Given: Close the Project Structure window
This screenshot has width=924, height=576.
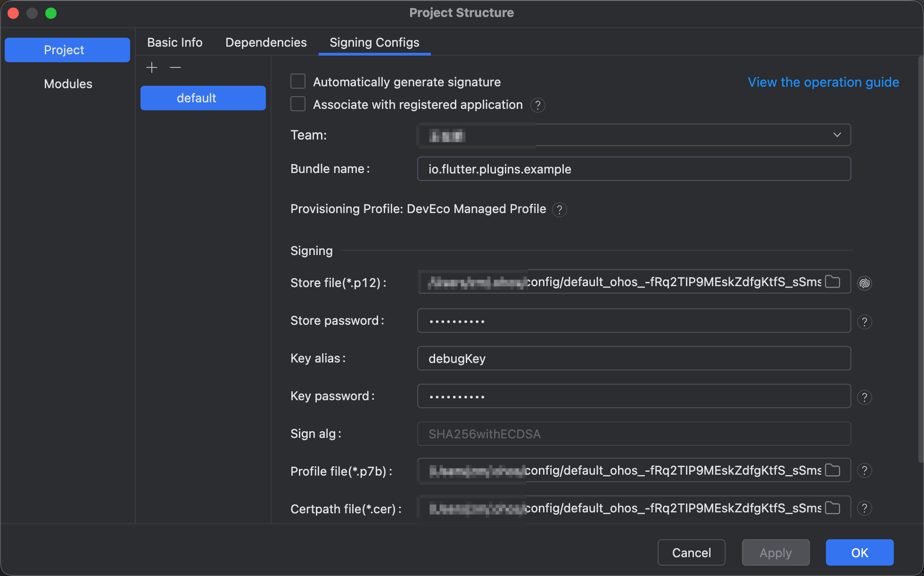Looking at the screenshot, I should point(13,13).
